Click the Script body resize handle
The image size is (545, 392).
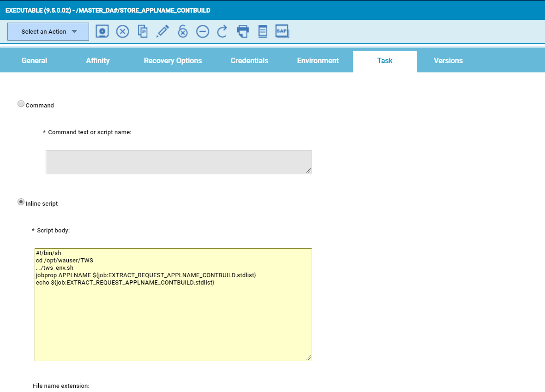pyautogui.click(x=308, y=357)
